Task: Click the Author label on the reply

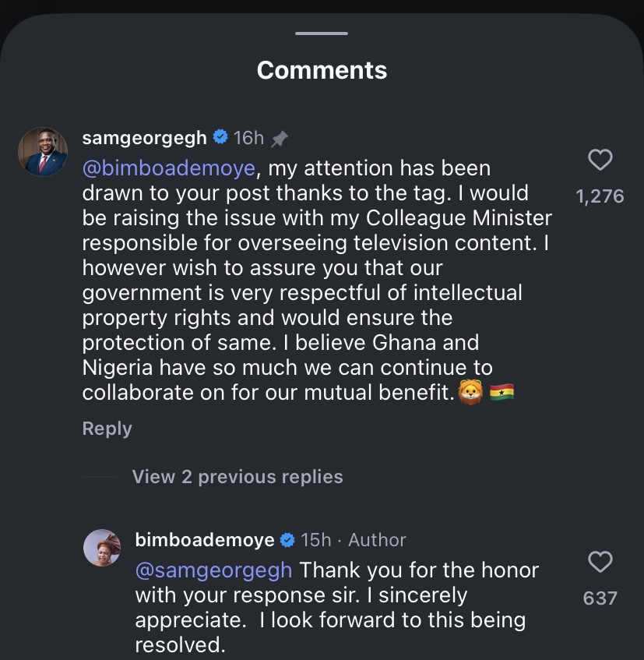Action: tap(377, 540)
